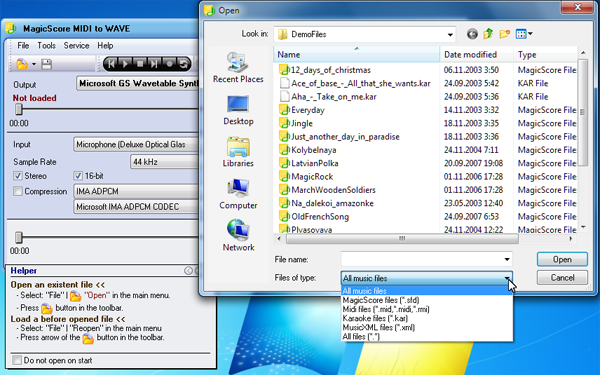Open the Service menu in MagicScore
Viewport: 600px width, 375px height.
click(x=76, y=46)
